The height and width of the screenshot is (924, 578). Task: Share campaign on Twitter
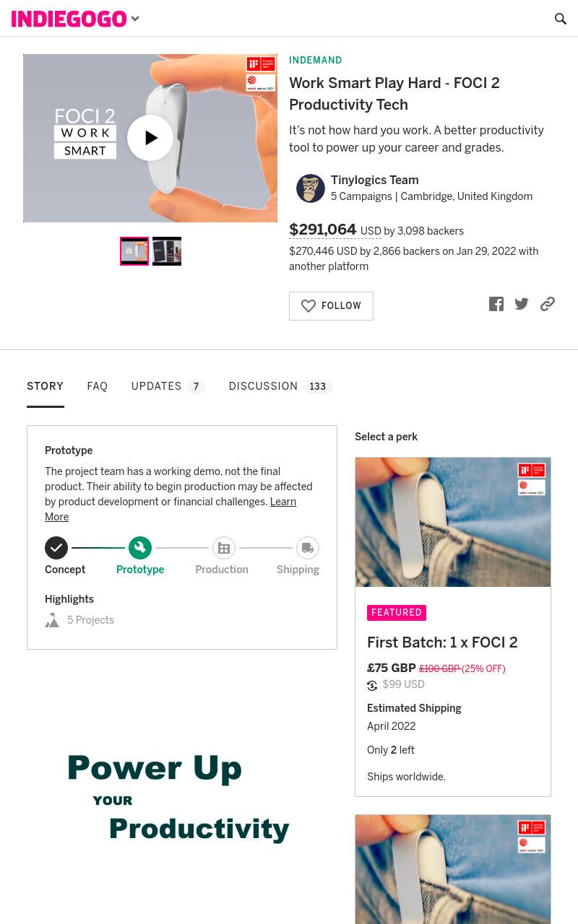click(x=522, y=304)
